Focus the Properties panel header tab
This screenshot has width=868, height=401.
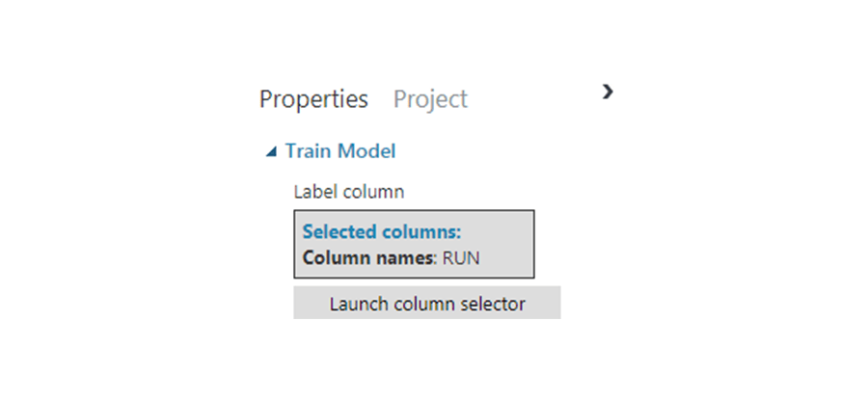pyautogui.click(x=313, y=99)
